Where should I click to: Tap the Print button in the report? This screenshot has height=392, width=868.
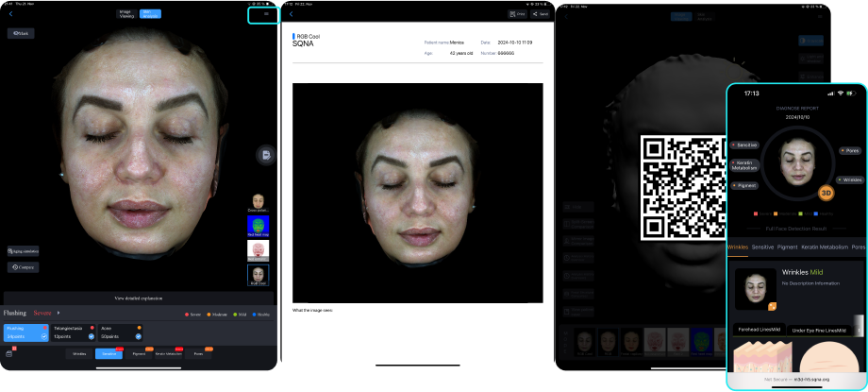(517, 14)
